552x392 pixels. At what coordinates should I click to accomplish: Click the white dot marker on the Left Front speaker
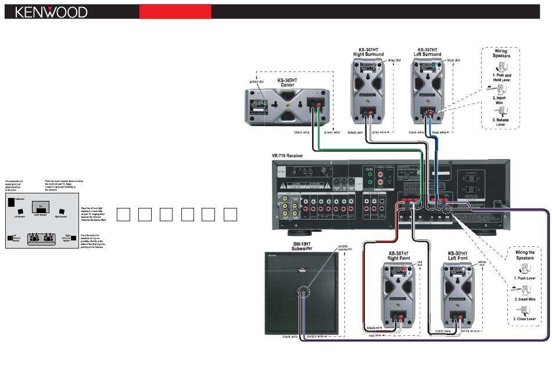click(x=464, y=269)
